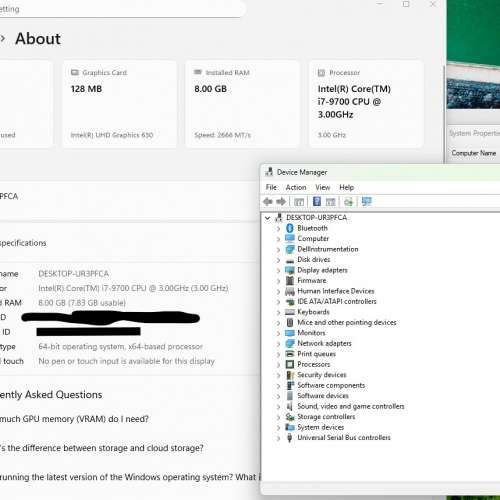Click the 64-bit operating system type text
Screen dimensions: 500x500
coord(120,347)
